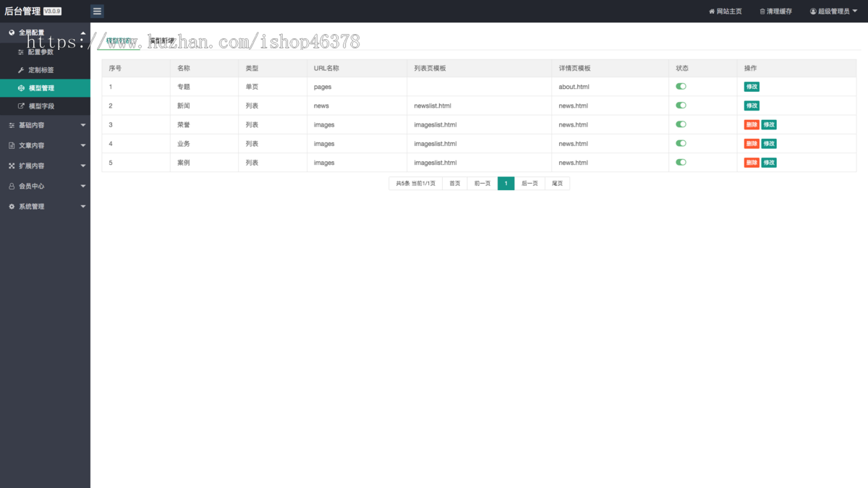
Task: Go to 后一页 in pagination
Action: coord(530,184)
